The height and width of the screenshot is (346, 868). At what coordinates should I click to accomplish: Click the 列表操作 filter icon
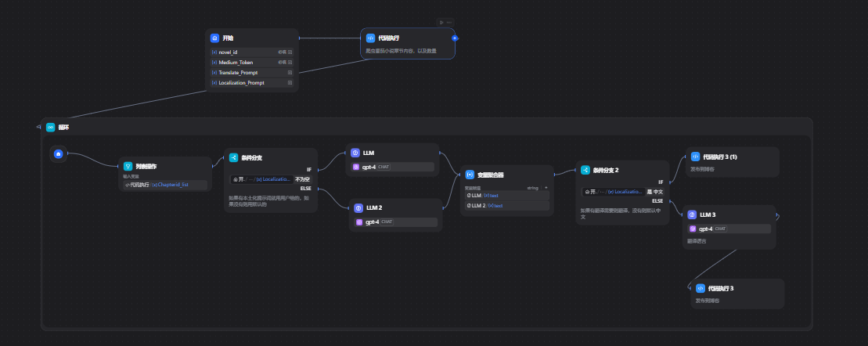[128, 166]
